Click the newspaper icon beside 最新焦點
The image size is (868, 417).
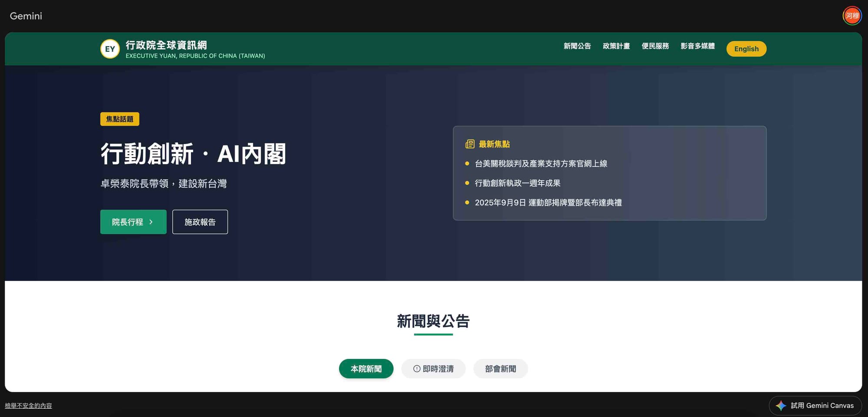pyautogui.click(x=470, y=144)
